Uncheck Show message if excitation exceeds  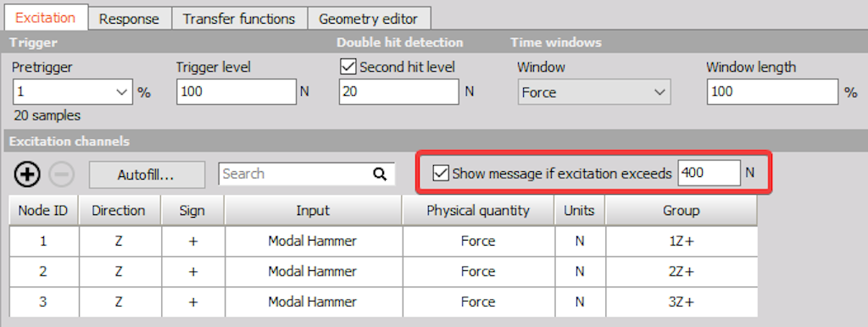click(x=441, y=173)
